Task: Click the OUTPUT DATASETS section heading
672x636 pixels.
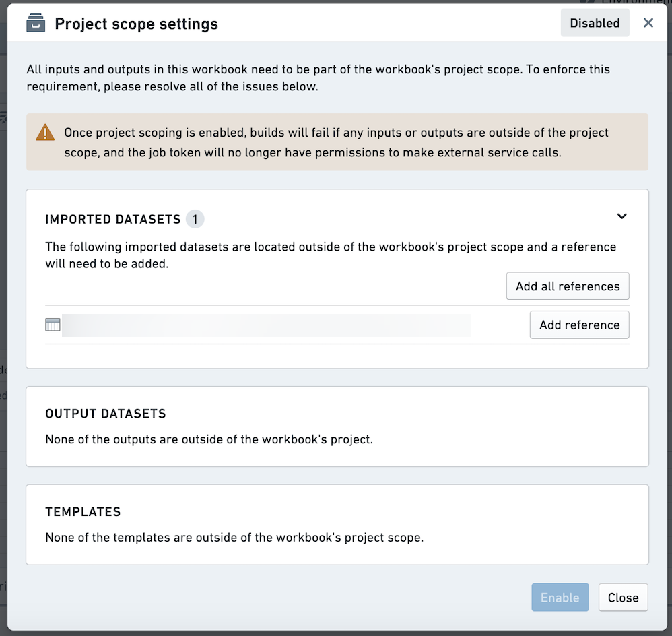Action: click(106, 414)
